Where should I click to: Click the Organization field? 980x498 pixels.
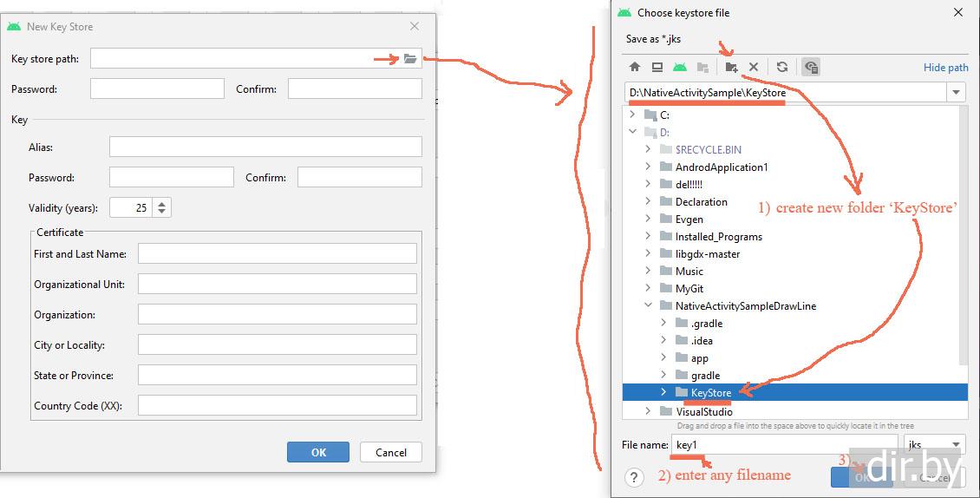[277, 314]
